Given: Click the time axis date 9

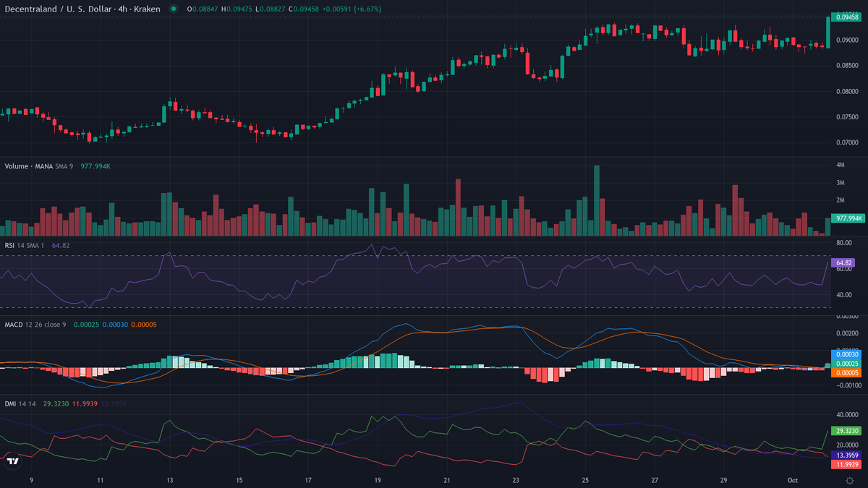Looking at the screenshot, I should point(31,480).
